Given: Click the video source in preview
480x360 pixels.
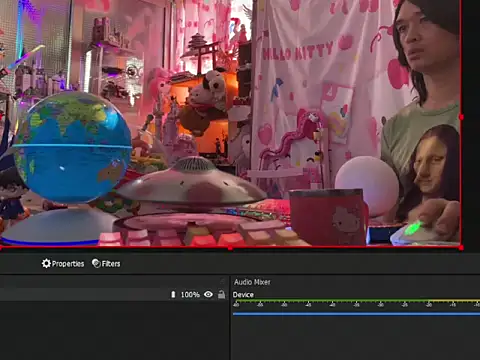Looking at the screenshot, I should (x=230, y=123).
